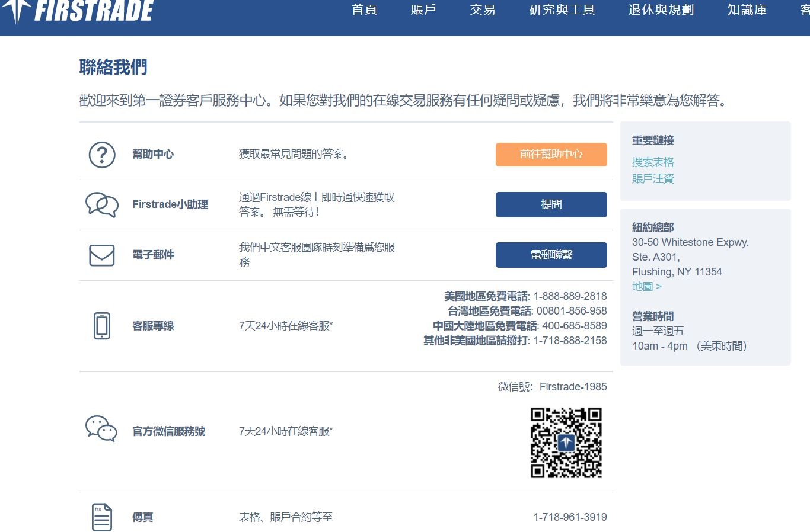Open the 知識庫 menu
This screenshot has width=810, height=532.
tap(747, 9)
